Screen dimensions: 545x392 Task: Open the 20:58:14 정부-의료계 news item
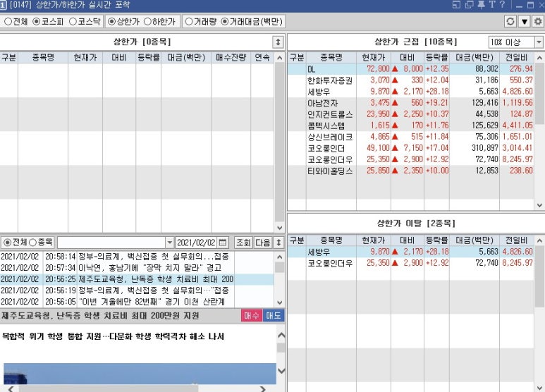[137, 257]
